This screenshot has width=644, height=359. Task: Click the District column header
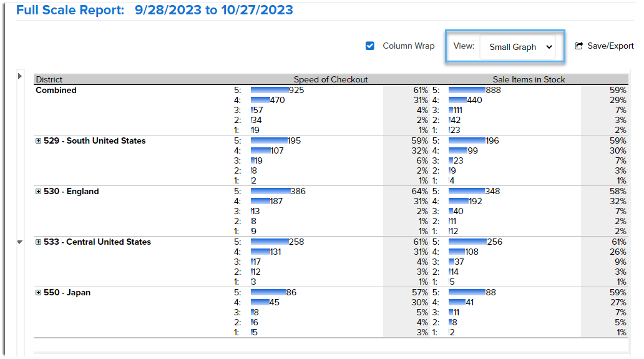point(49,79)
